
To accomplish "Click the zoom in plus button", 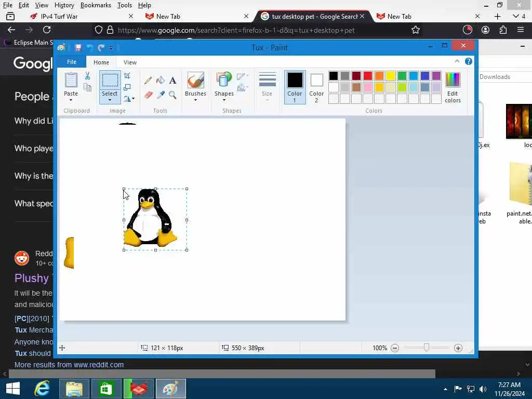I will click(x=458, y=348).
